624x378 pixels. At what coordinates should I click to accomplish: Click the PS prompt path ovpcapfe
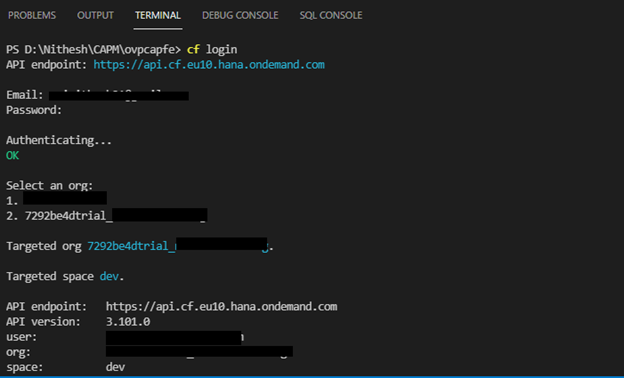[x=93, y=49]
